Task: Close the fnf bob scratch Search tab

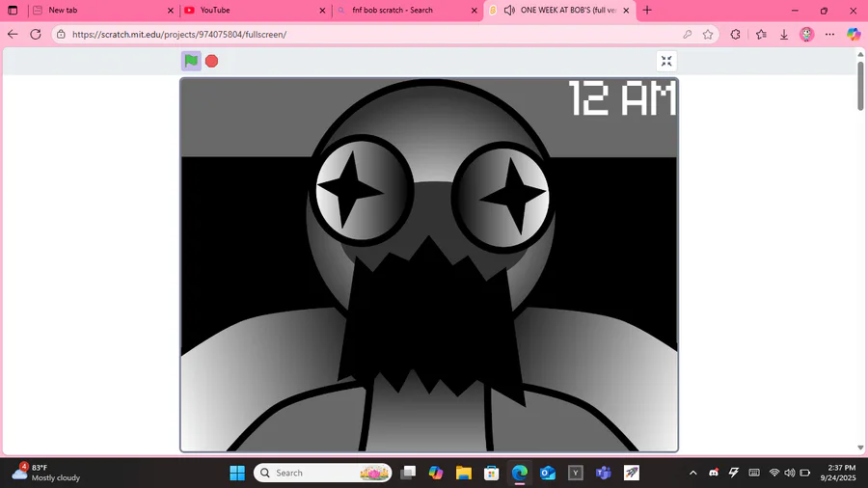Action: coord(474,10)
